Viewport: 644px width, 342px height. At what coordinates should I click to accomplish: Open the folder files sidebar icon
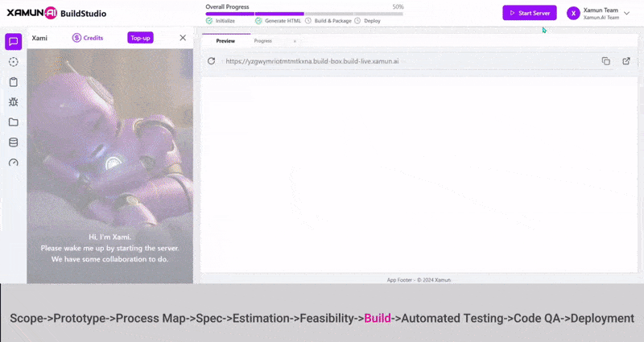[x=13, y=122]
